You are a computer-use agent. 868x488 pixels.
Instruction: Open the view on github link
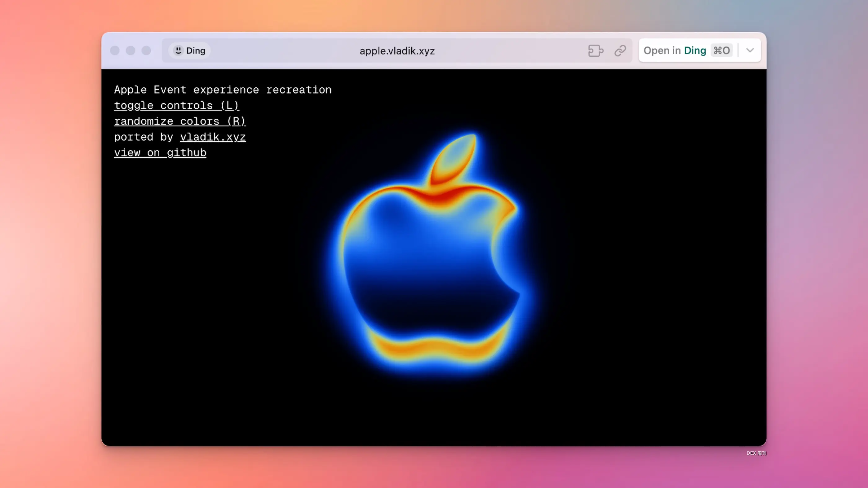coord(160,153)
